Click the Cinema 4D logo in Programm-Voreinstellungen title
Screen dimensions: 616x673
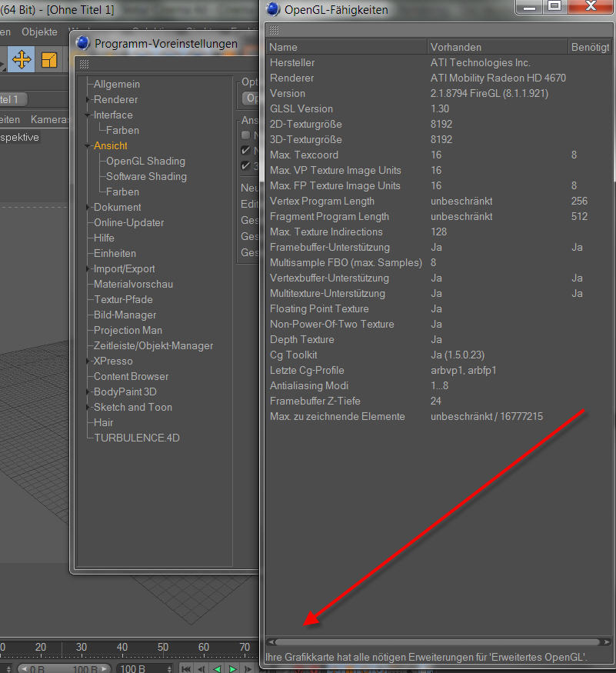[83, 43]
